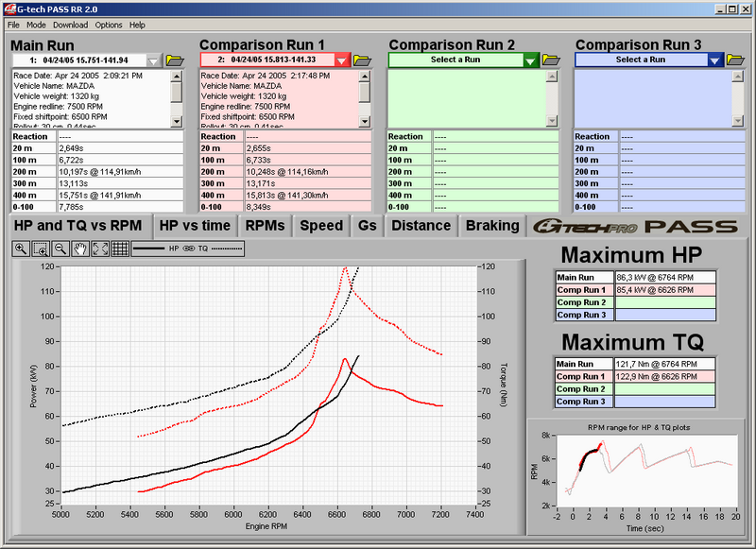Click Comparison Run 2 info scroll-down arrow
Screen dimensions: 756x549
pos(552,121)
